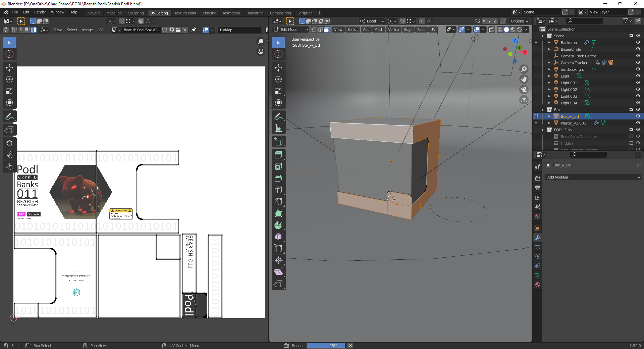This screenshot has width=644, height=349.
Task: Click the Options button in viewport header
Action: 519,21
